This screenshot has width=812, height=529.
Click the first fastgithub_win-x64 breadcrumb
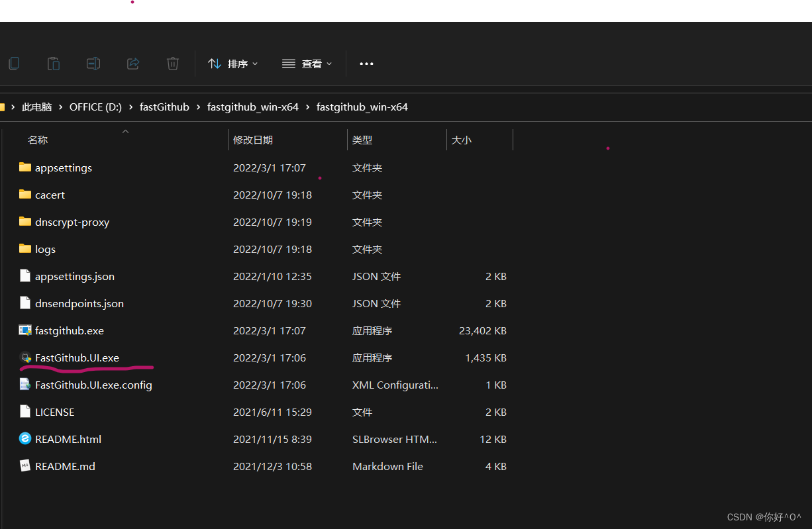pyautogui.click(x=253, y=107)
